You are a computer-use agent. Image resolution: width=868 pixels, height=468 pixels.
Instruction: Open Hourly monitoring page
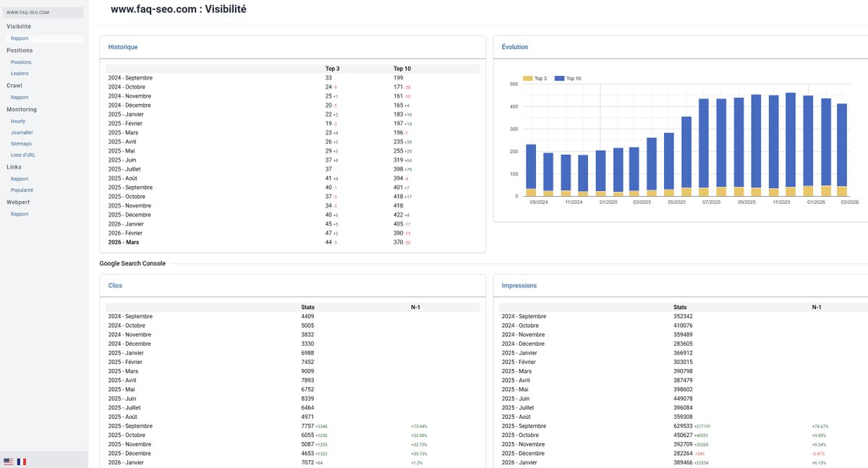coord(18,121)
